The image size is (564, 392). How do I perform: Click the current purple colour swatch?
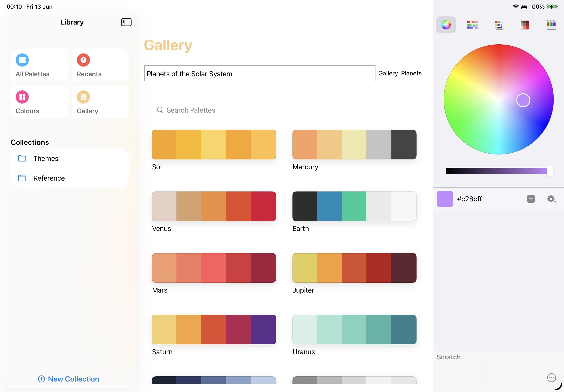pyautogui.click(x=445, y=199)
